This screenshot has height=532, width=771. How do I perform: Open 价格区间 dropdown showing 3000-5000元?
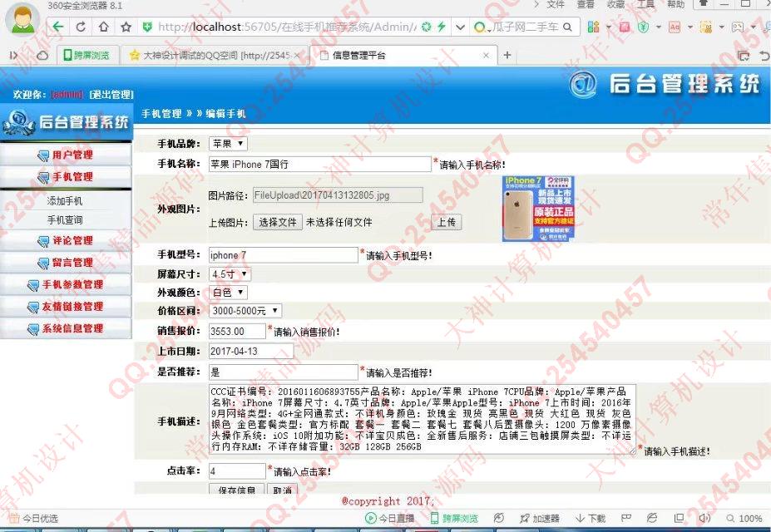(x=245, y=310)
